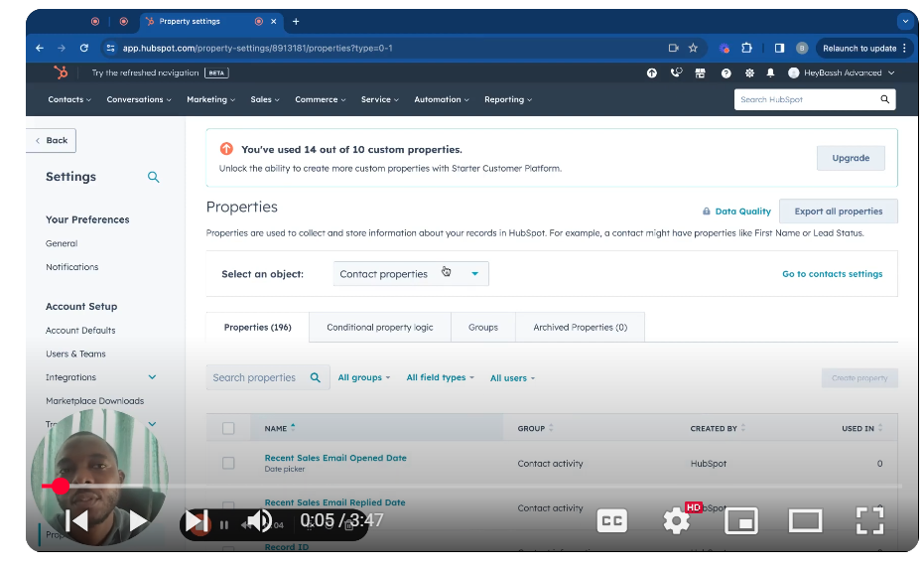Open the Reporting navigation menu
This screenshot has width=924, height=569.
[508, 99]
